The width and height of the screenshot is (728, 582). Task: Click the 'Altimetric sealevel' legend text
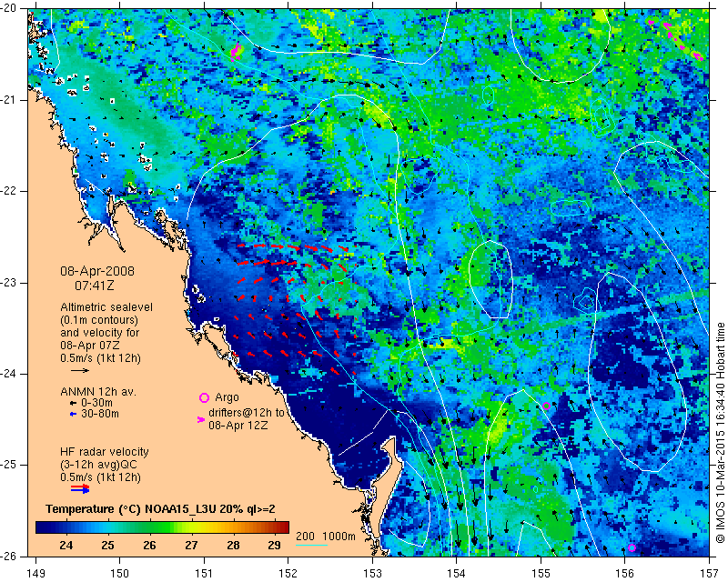pyautogui.click(x=106, y=307)
